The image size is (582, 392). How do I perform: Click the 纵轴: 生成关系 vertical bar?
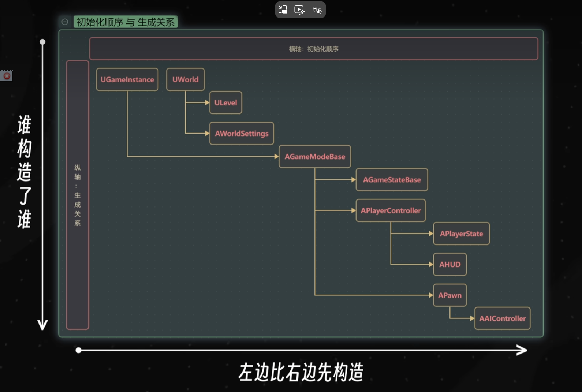coord(78,195)
